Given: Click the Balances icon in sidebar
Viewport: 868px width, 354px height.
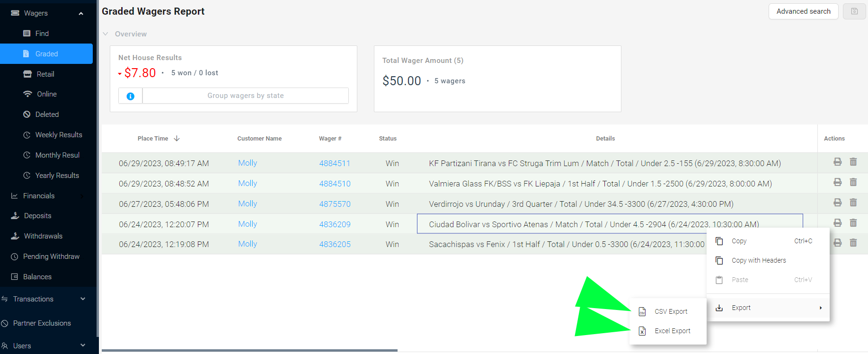Looking at the screenshot, I should (15, 276).
